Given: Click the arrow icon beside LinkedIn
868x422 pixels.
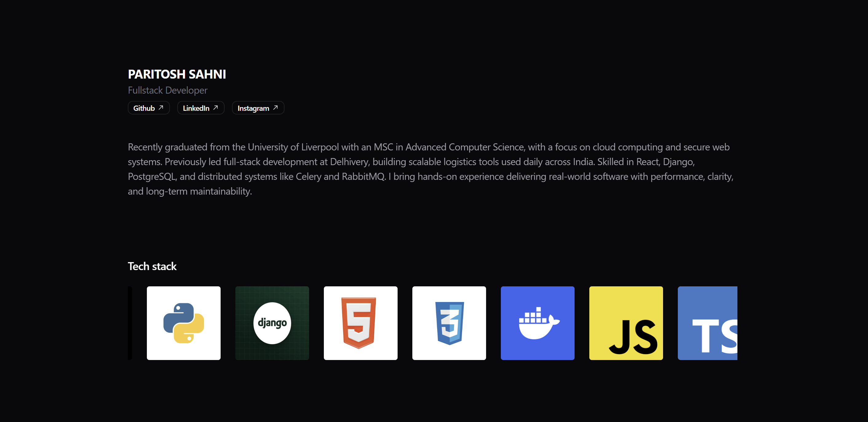Looking at the screenshot, I should tap(215, 108).
